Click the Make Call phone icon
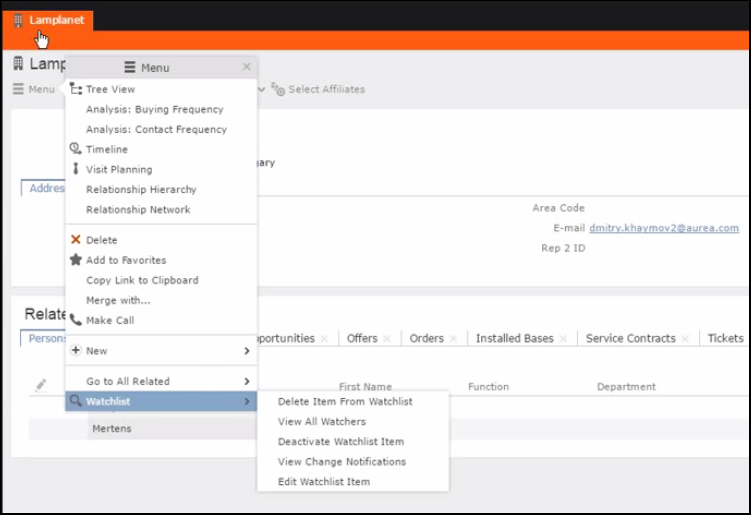The width and height of the screenshot is (751, 515). (76, 320)
